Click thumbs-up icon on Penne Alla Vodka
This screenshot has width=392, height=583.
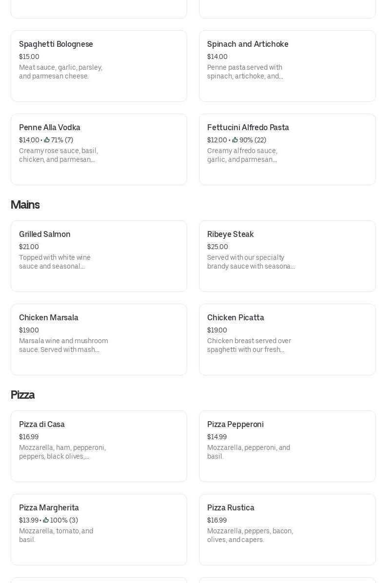47,140
